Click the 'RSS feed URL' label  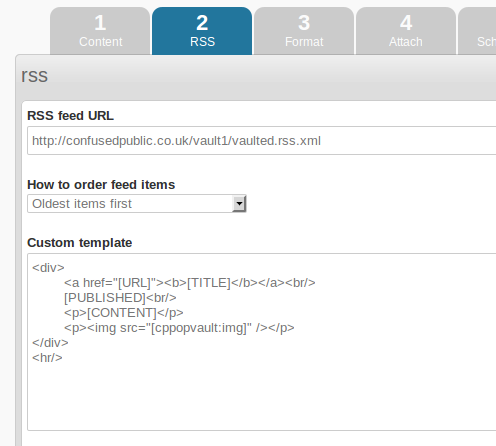click(x=70, y=116)
